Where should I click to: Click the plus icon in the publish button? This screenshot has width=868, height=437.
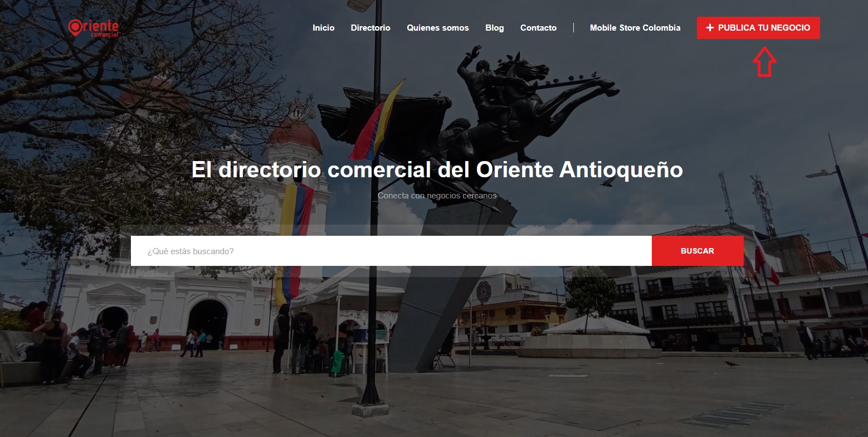click(x=710, y=28)
